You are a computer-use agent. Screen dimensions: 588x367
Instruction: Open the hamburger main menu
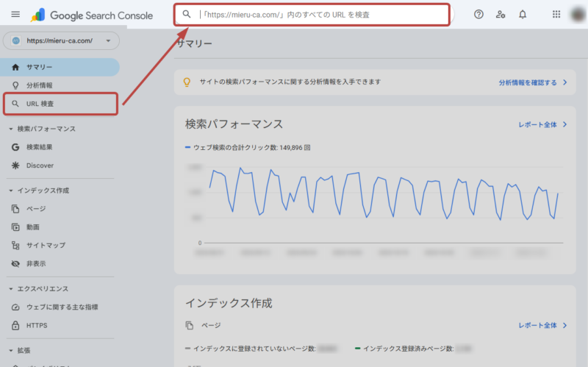click(x=15, y=14)
